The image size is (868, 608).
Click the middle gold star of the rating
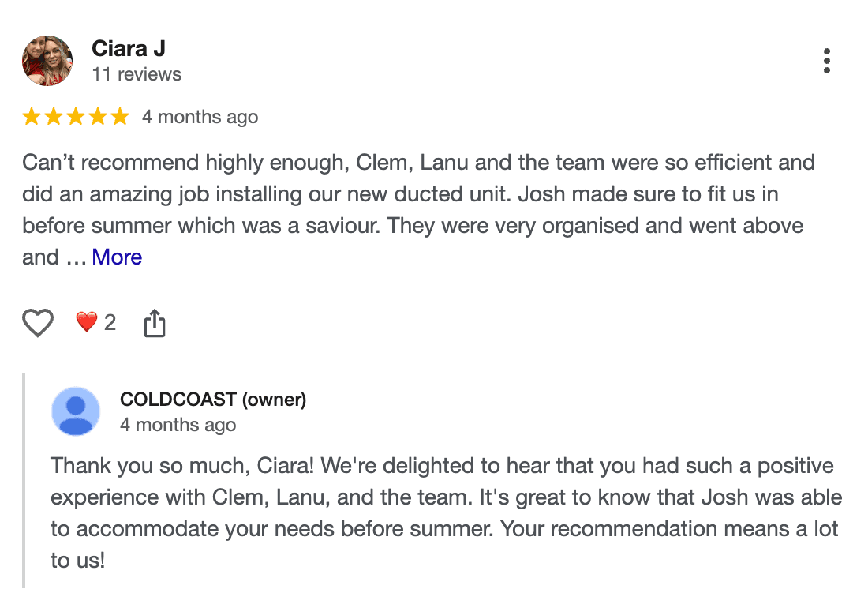click(76, 115)
